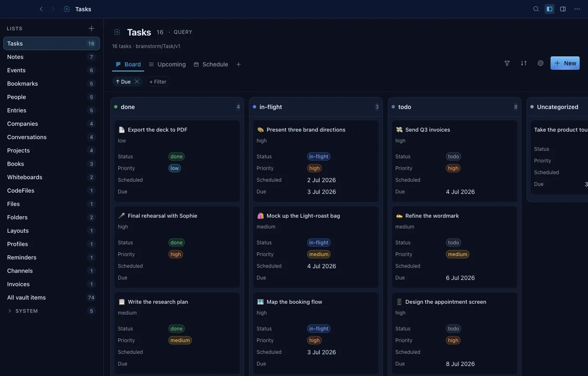Click low priority tag on Export the deck
588x376 pixels.
(x=175, y=168)
